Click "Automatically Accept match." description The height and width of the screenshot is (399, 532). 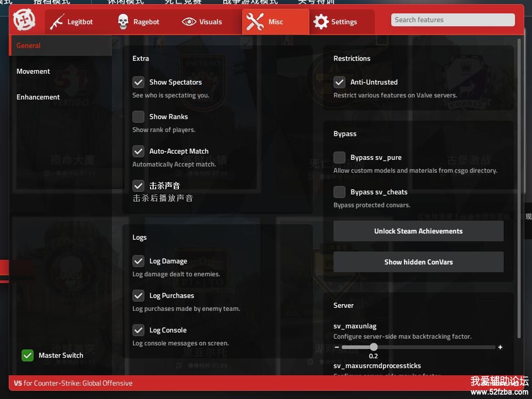[174, 164]
